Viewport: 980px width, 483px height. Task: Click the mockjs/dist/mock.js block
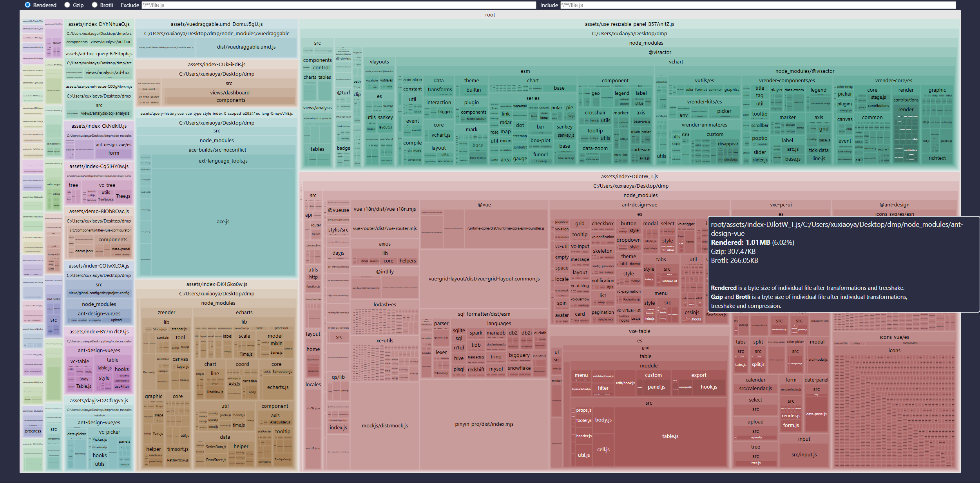[x=384, y=426]
